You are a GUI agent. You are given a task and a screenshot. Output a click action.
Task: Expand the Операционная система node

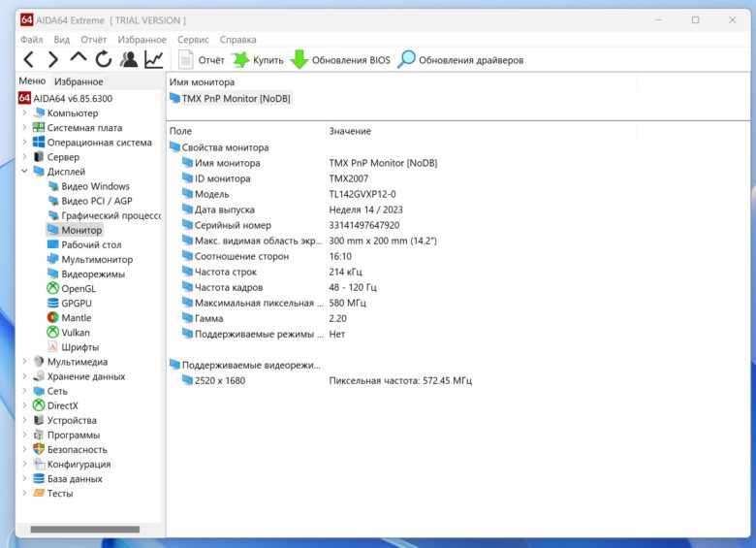pos(24,142)
